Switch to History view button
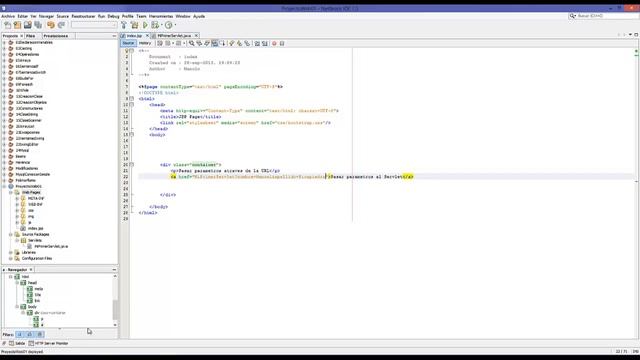Viewport: 640px width, 360px height. point(145,43)
